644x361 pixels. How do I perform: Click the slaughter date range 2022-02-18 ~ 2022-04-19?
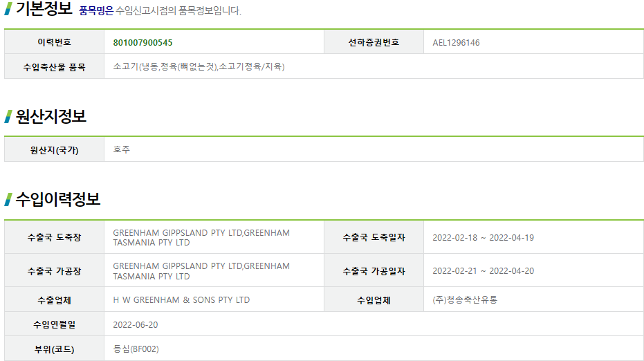483,237
